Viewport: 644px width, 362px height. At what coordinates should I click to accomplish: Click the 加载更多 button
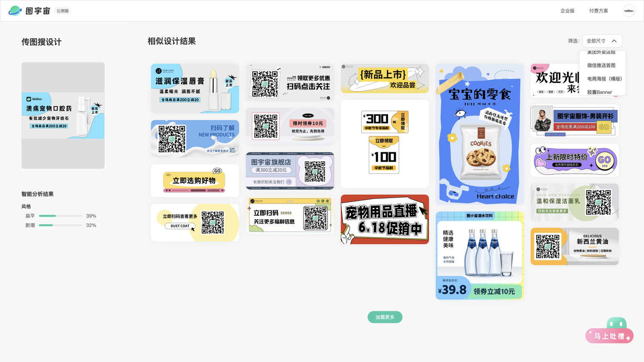pos(385,317)
